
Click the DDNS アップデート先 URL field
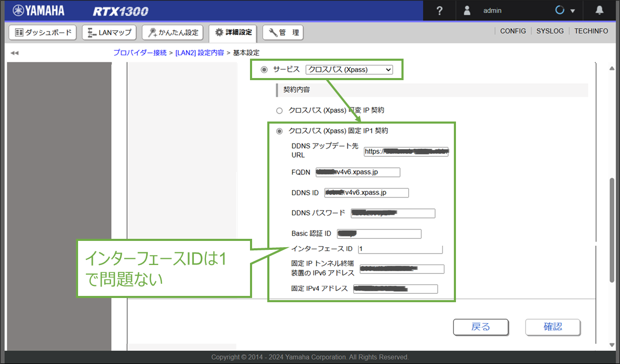click(x=406, y=151)
